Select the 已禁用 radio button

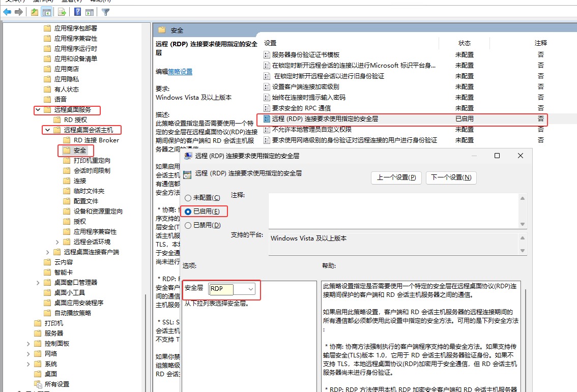(188, 225)
